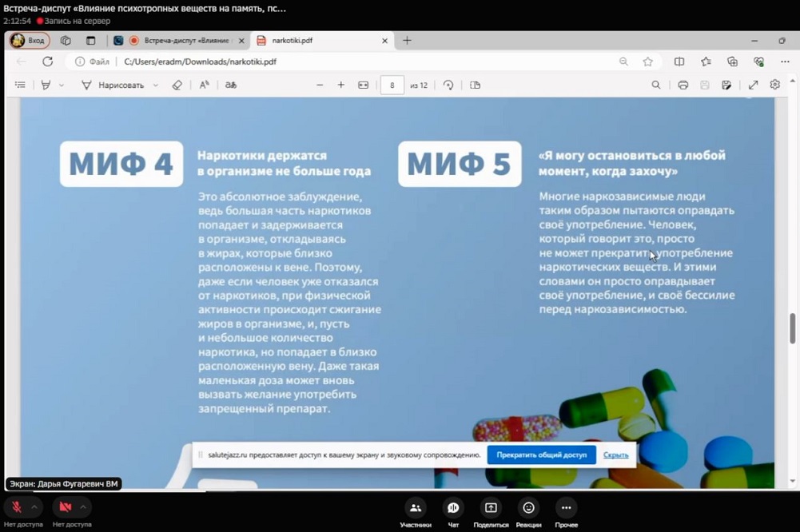800x532 pixels.
Task: Click the Скрыть link
Action: 615,455
